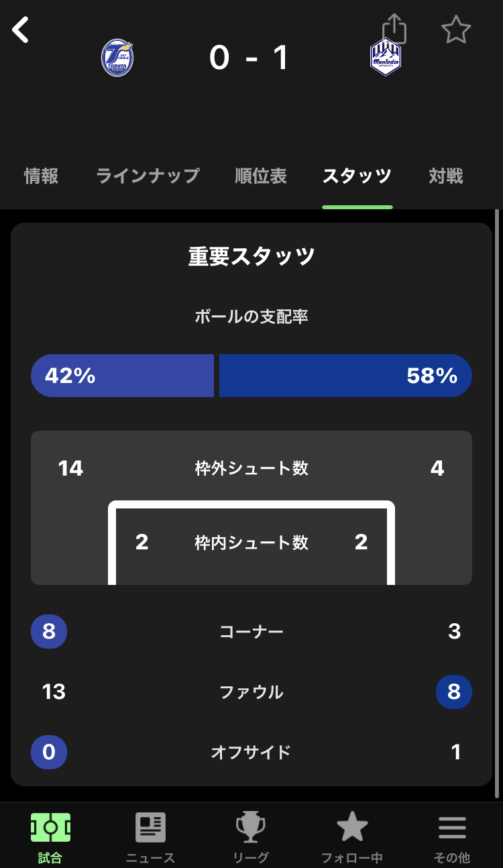Show the フォロー中 following section

[x=351, y=836]
